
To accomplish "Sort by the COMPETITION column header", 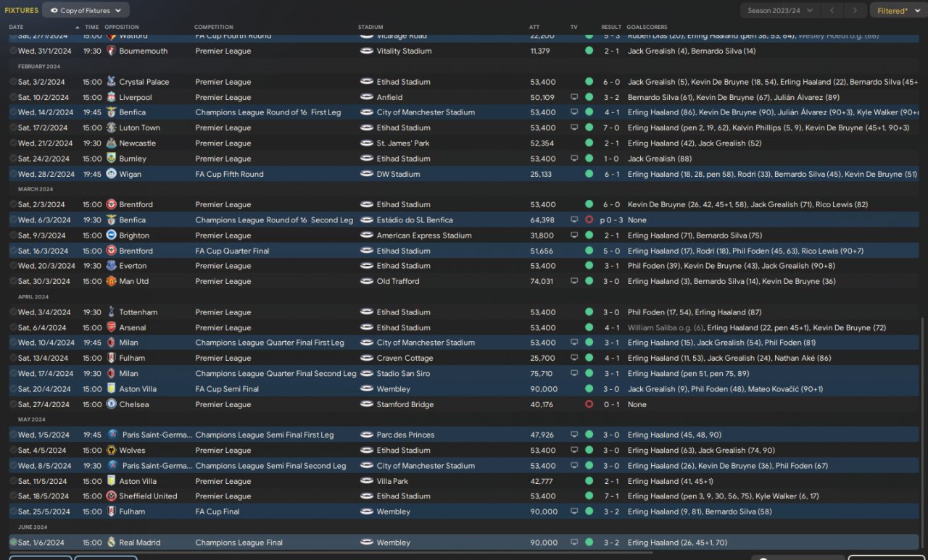I will coord(214,28).
